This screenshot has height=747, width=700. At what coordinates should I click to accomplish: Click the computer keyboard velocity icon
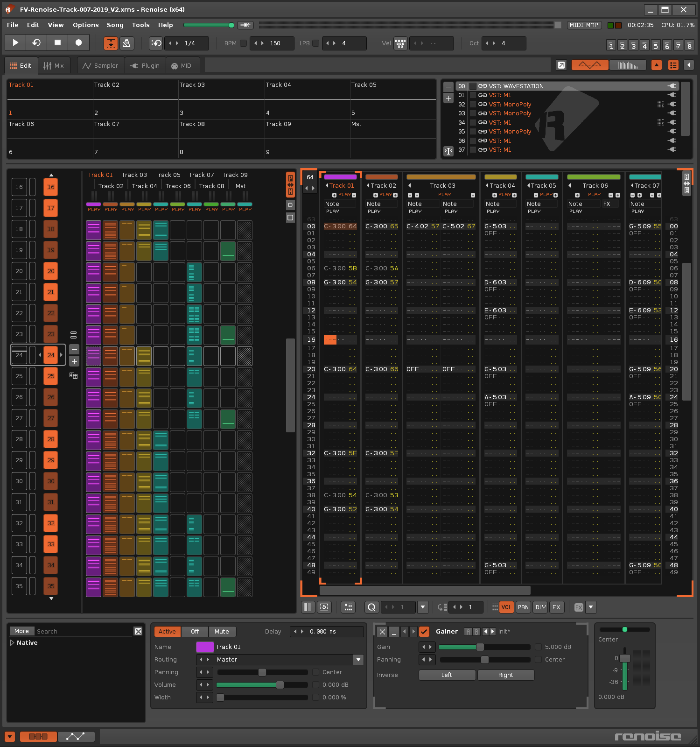point(400,43)
